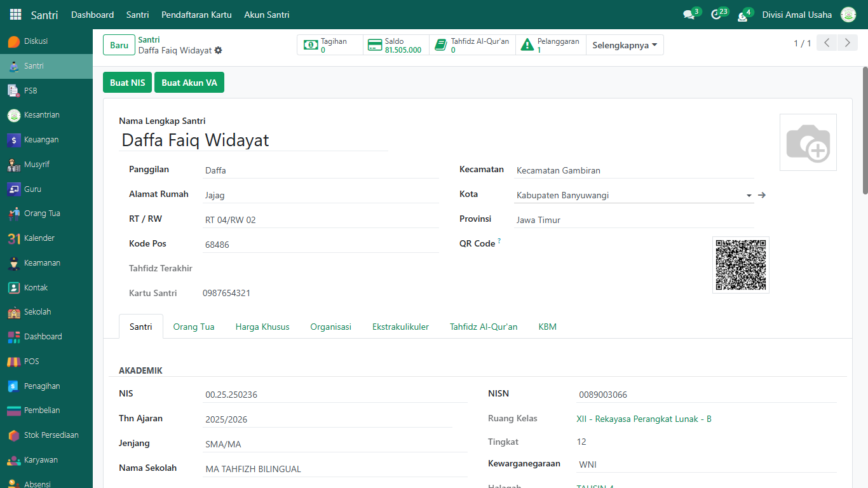Open the Kota dropdown arrow
Viewport: 868px width, 488px height.
point(749,196)
